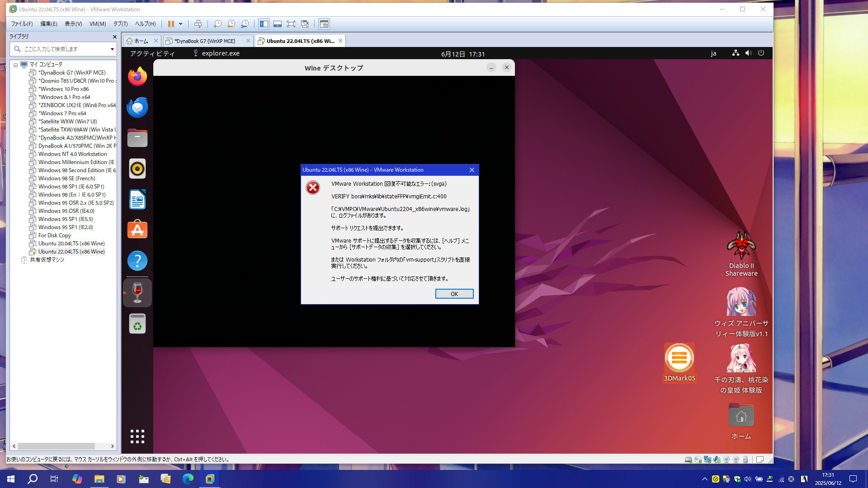Image resolution: width=868 pixels, height=488 pixels.
Task: Click OK in the VMware error dialog
Action: click(x=454, y=294)
